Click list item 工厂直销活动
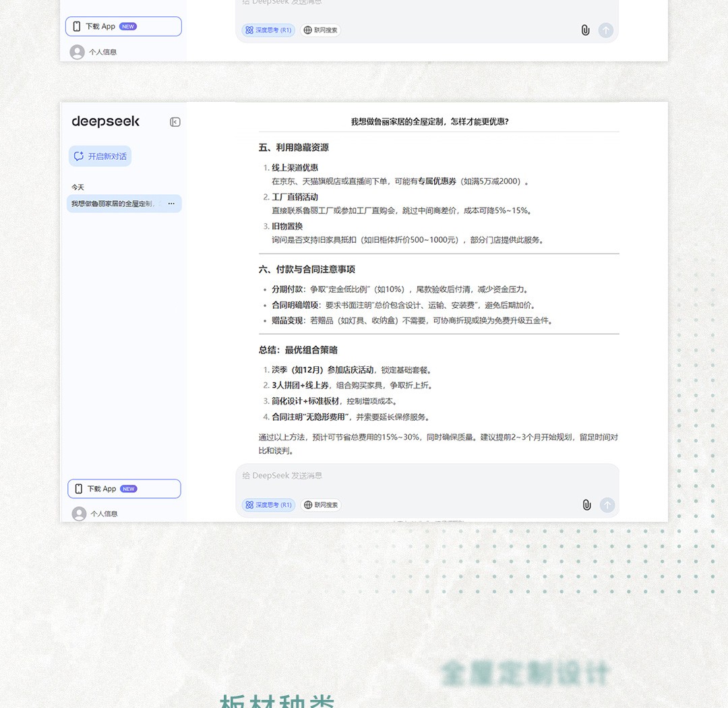Viewport: 728px width, 708px height. pyautogui.click(x=295, y=197)
